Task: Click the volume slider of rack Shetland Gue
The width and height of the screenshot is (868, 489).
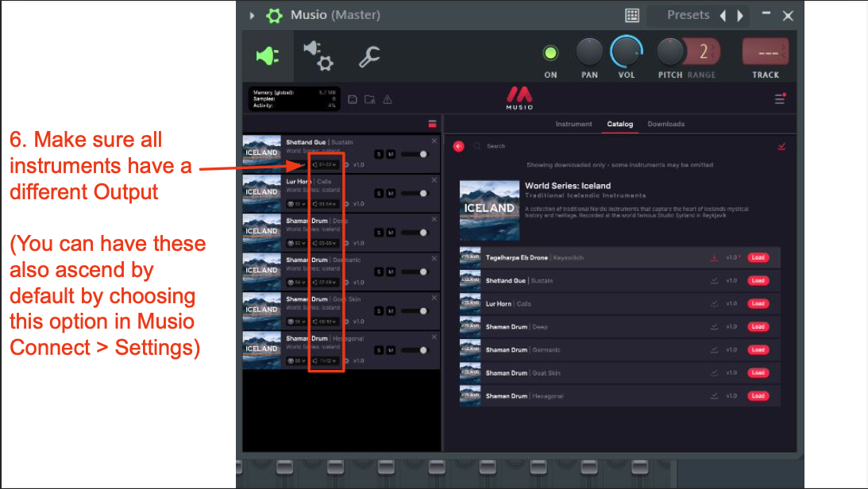Action: pyautogui.click(x=415, y=154)
